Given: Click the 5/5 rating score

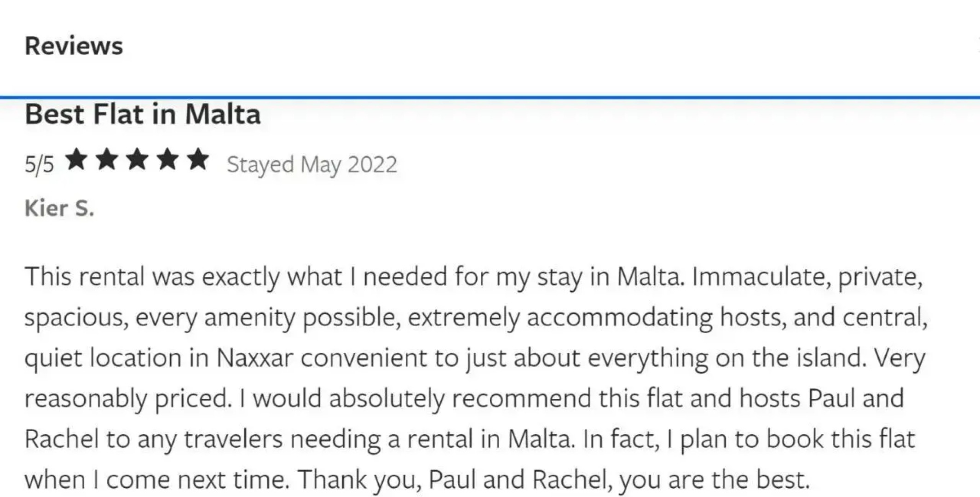Looking at the screenshot, I should pos(39,165).
